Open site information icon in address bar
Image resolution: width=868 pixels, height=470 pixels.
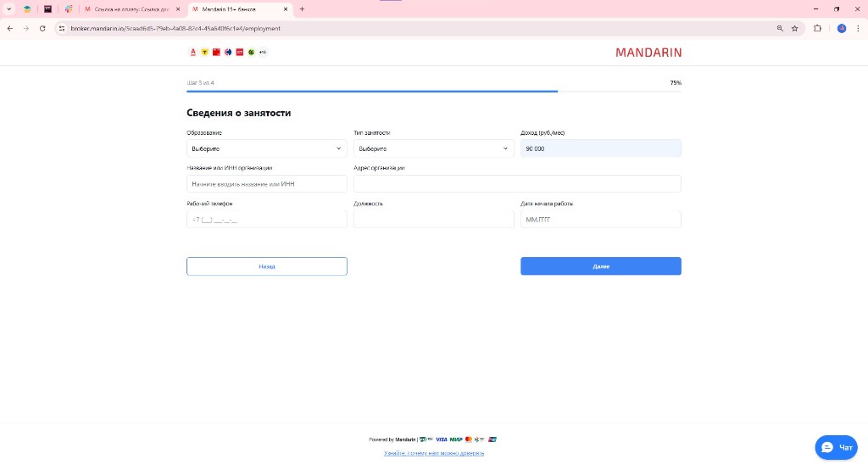point(62,28)
